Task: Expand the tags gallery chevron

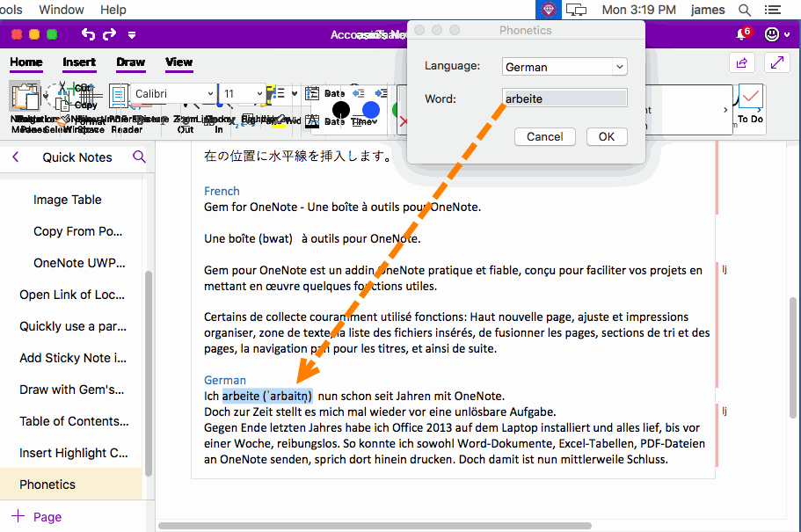Action: (x=725, y=110)
